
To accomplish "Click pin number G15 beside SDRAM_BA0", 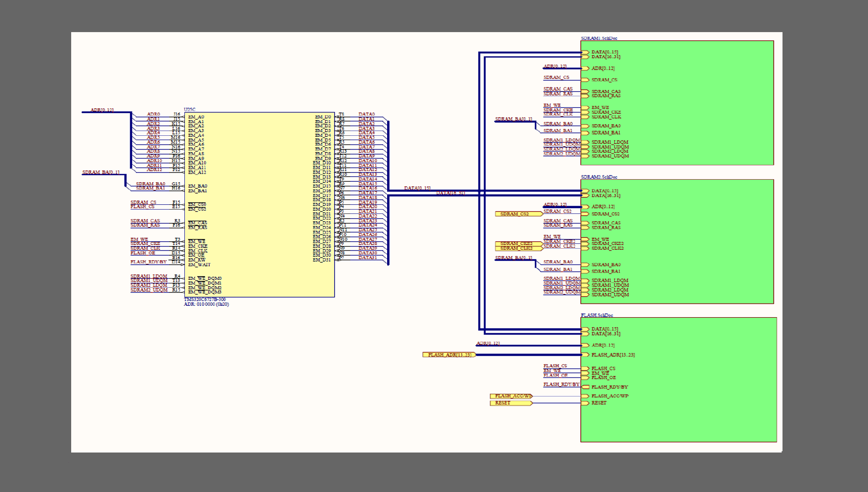I will coord(176,184).
